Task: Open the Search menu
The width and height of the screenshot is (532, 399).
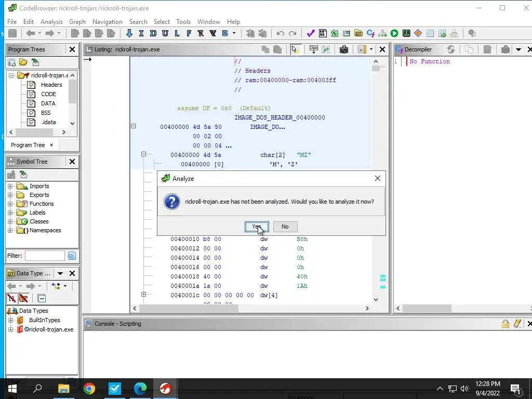Action: coord(138,22)
